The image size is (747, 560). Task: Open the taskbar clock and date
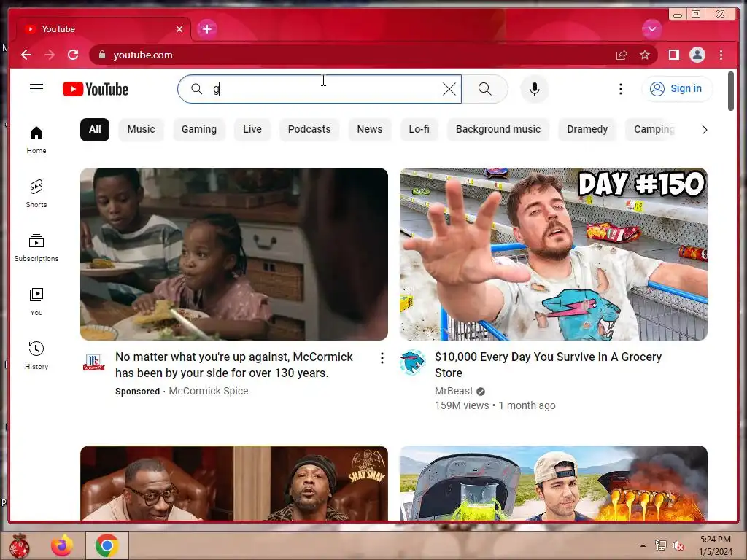[716, 545]
